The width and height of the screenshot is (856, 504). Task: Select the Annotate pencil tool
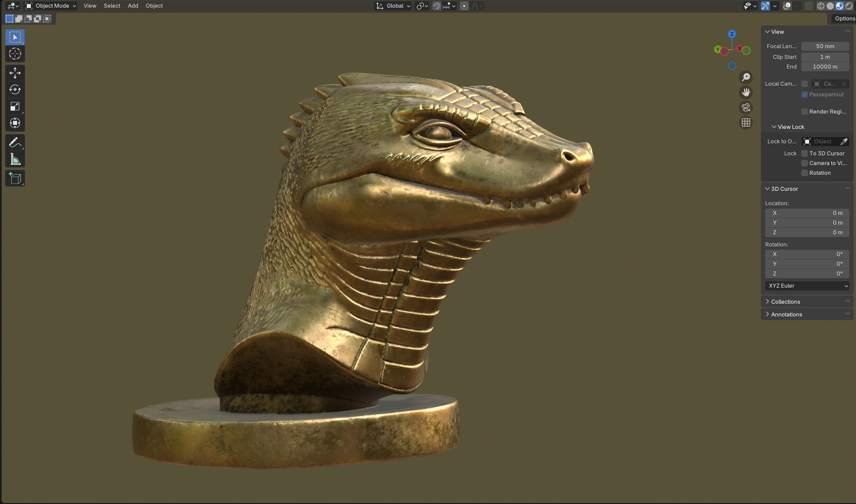click(15, 142)
